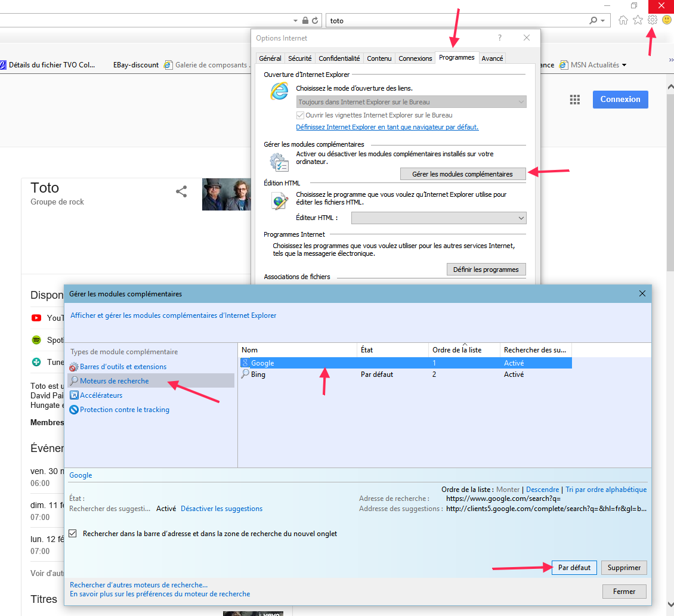Click in the search box containing 'toto'
Image resolution: width=674 pixels, height=616 pixels.
pyautogui.click(x=456, y=21)
